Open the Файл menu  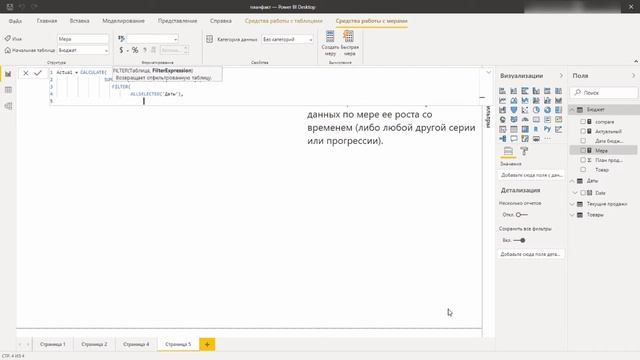point(15,21)
